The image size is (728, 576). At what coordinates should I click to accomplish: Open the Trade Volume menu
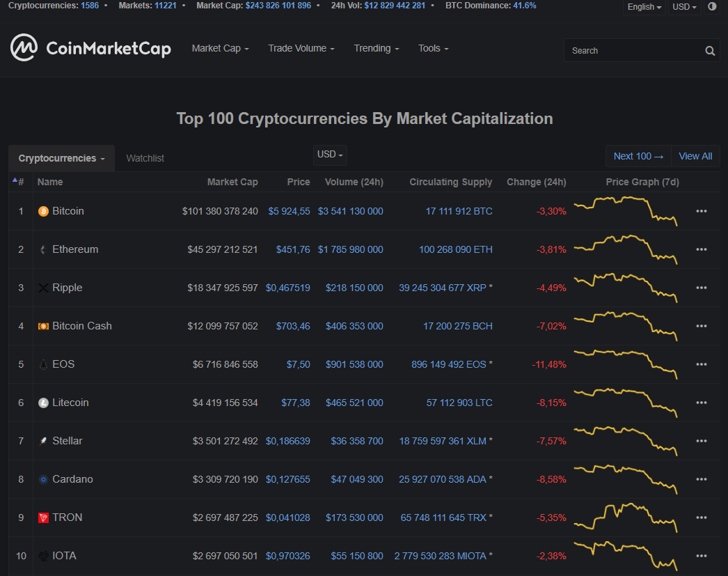click(301, 48)
